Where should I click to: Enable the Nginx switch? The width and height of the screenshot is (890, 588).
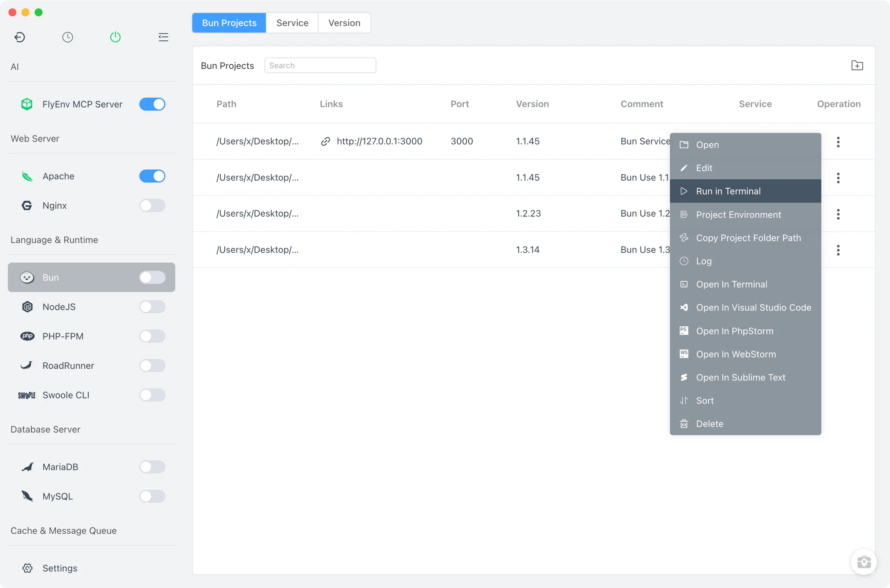152,205
